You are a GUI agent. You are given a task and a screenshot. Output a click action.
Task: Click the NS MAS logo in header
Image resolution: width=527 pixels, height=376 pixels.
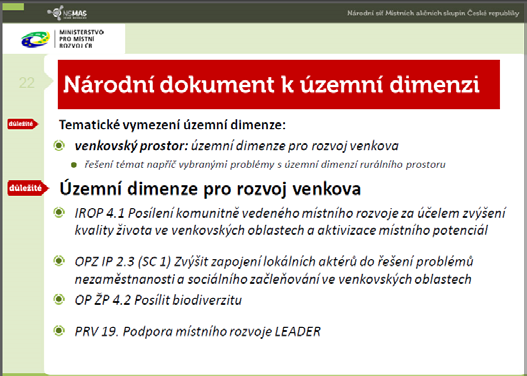68,13
